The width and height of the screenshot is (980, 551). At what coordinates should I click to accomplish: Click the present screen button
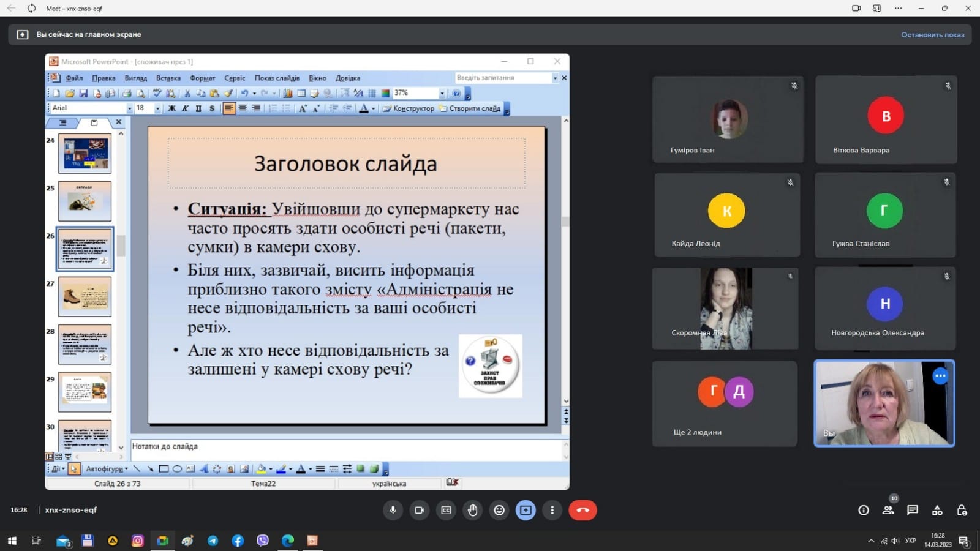click(x=526, y=510)
